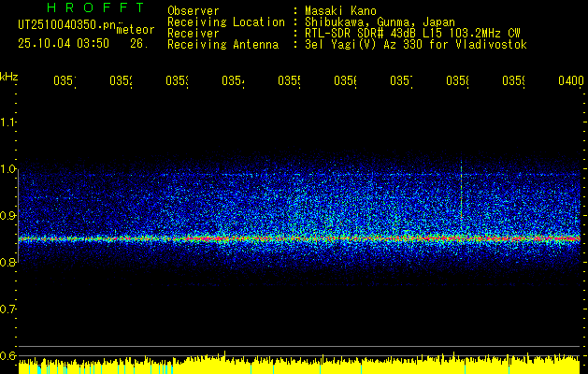The height and width of the screenshot is (374, 588).
Task: Click the date 25.10.04 03:50 text
Action: [64, 44]
